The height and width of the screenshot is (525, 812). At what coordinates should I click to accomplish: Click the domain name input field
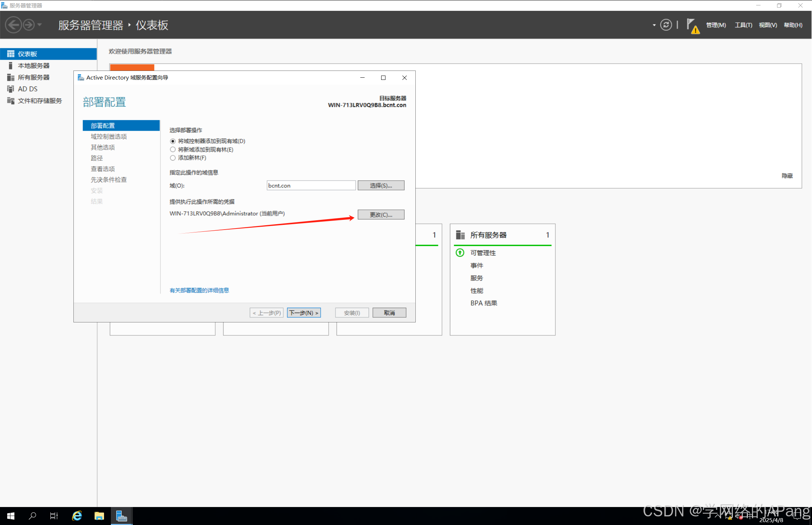coord(311,185)
